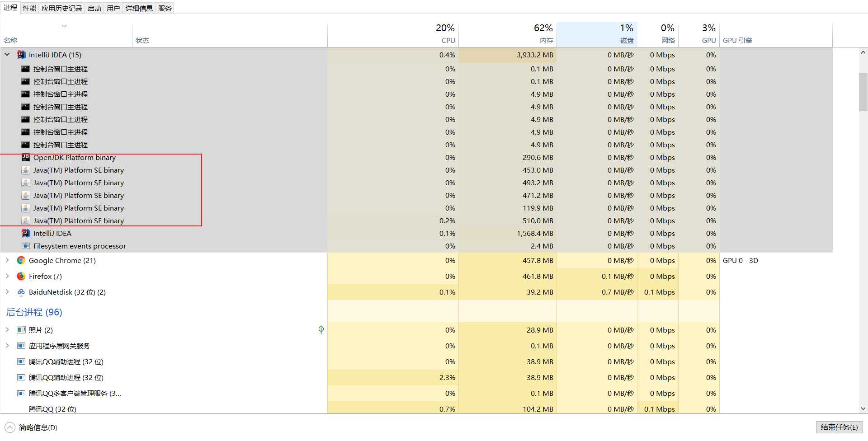Screen dimensions: 868x441
Task: Open the 应用历史记录 tab
Action: pos(62,8)
